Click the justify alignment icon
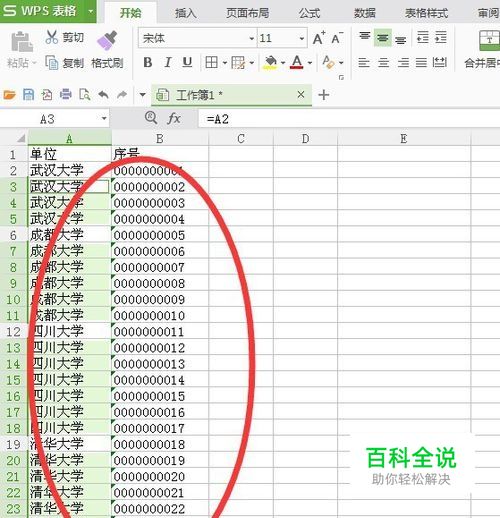The width and height of the screenshot is (500, 518). pyautogui.click(x=421, y=62)
